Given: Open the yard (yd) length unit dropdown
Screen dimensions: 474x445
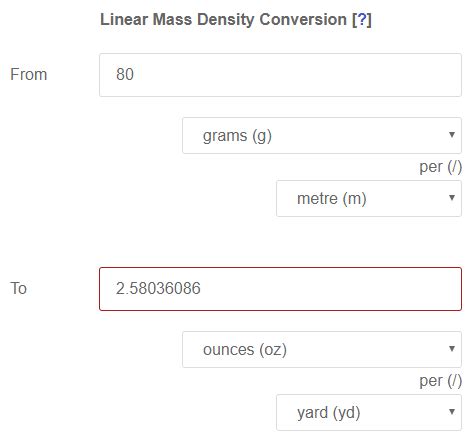Looking at the screenshot, I should pyautogui.click(x=369, y=412).
